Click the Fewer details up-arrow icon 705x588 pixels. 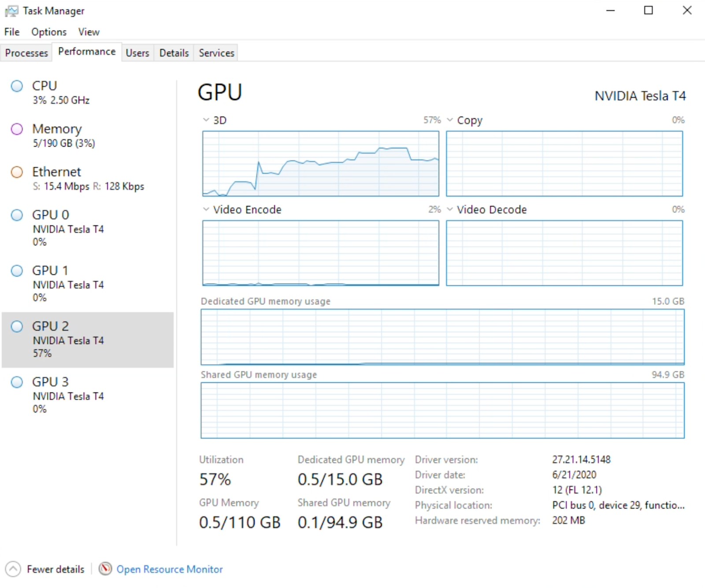13,569
